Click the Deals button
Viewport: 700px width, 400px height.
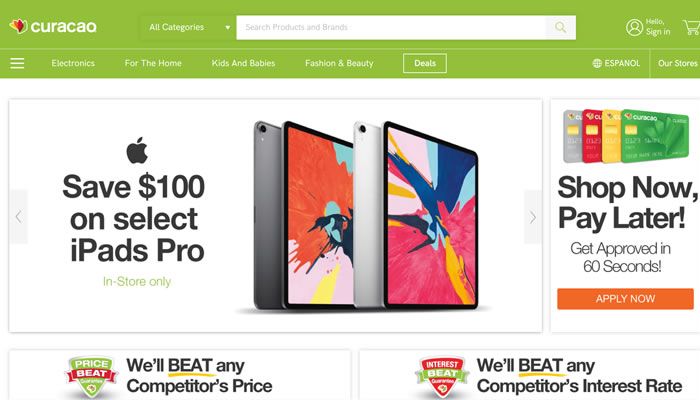click(425, 63)
